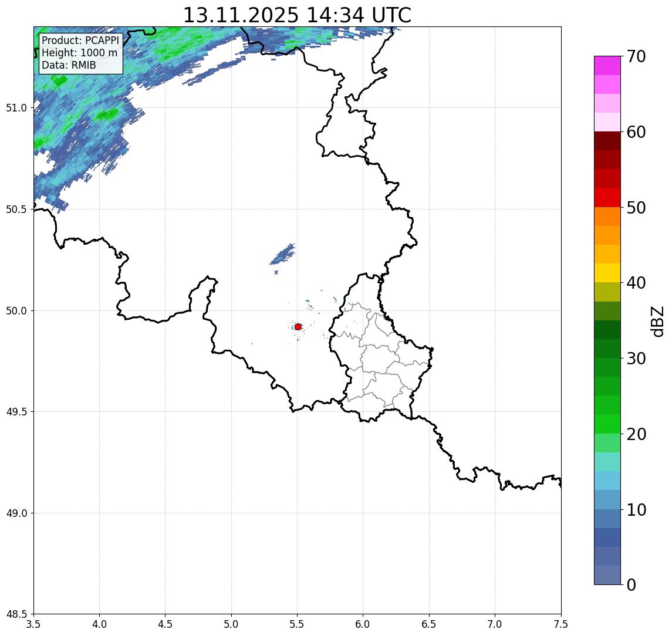The image size is (672, 636).
Task: Click the 'Product: PCAPPI' text
Action: click(x=80, y=40)
